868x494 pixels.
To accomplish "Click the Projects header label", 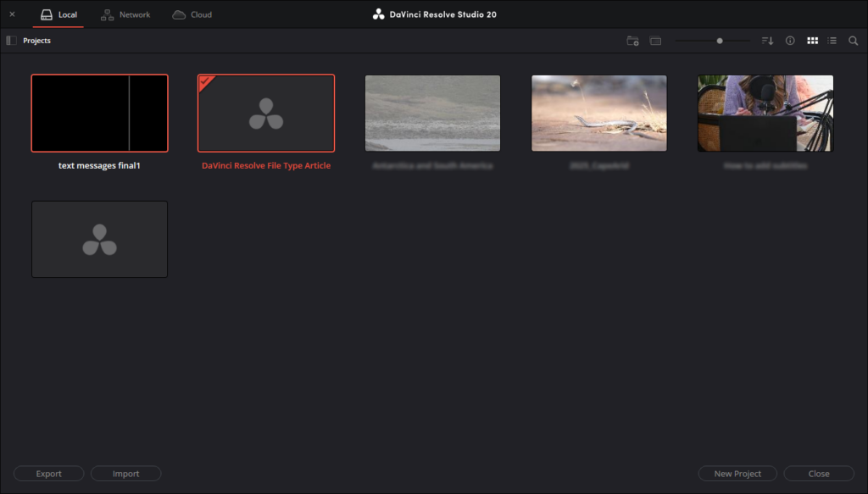I will coord(37,41).
